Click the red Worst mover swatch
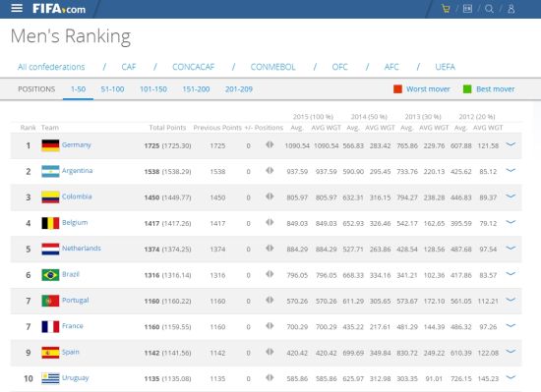 pos(397,89)
